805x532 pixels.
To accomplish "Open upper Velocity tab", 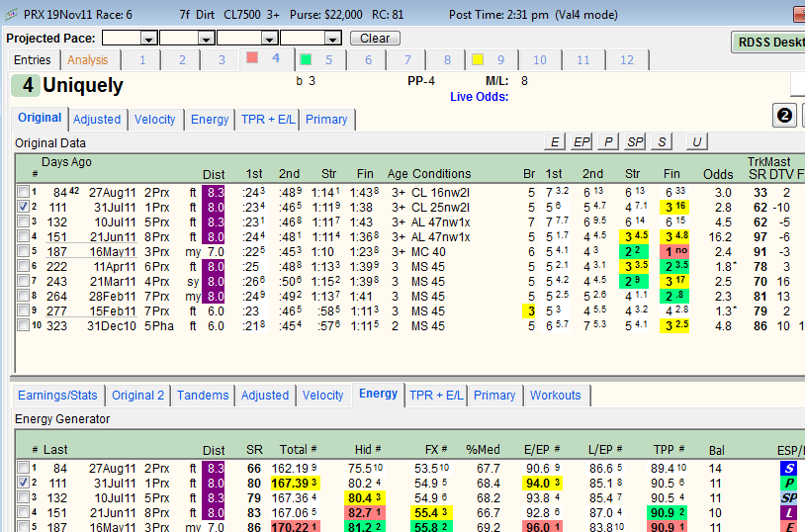I will pos(155,119).
